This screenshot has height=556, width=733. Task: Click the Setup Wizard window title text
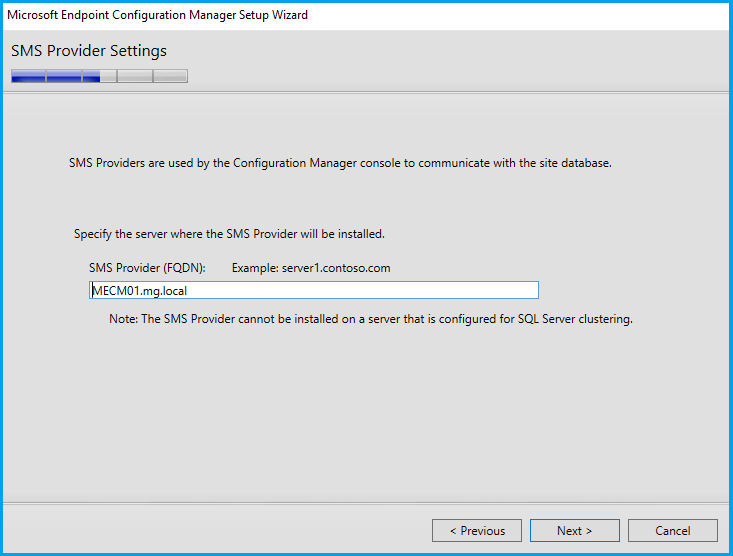click(158, 16)
